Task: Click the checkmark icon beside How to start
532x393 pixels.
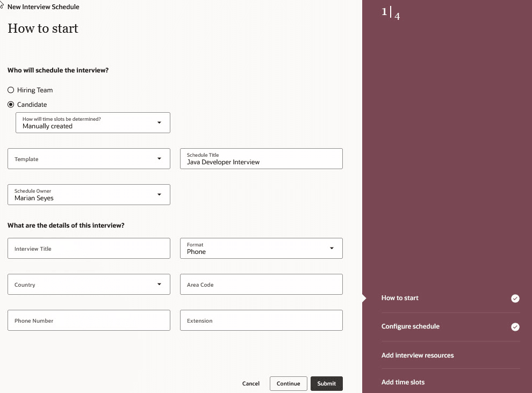Action: [515, 299]
